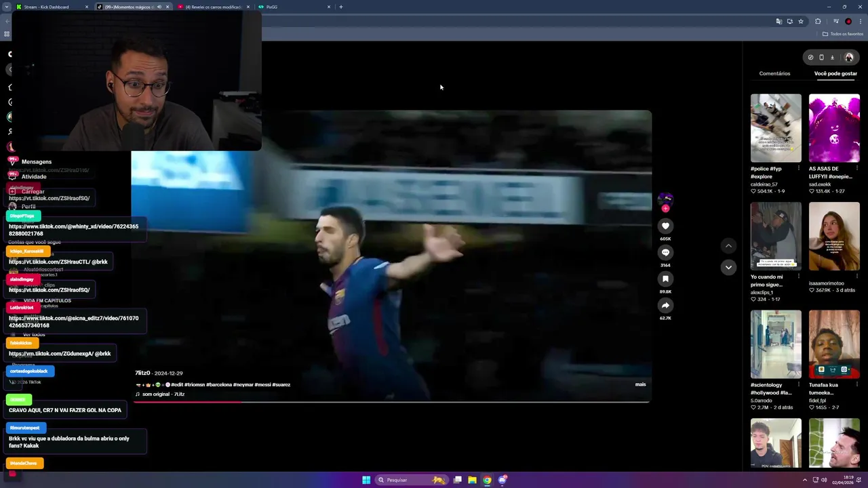Open Chrome from the taskbar

tap(487, 480)
